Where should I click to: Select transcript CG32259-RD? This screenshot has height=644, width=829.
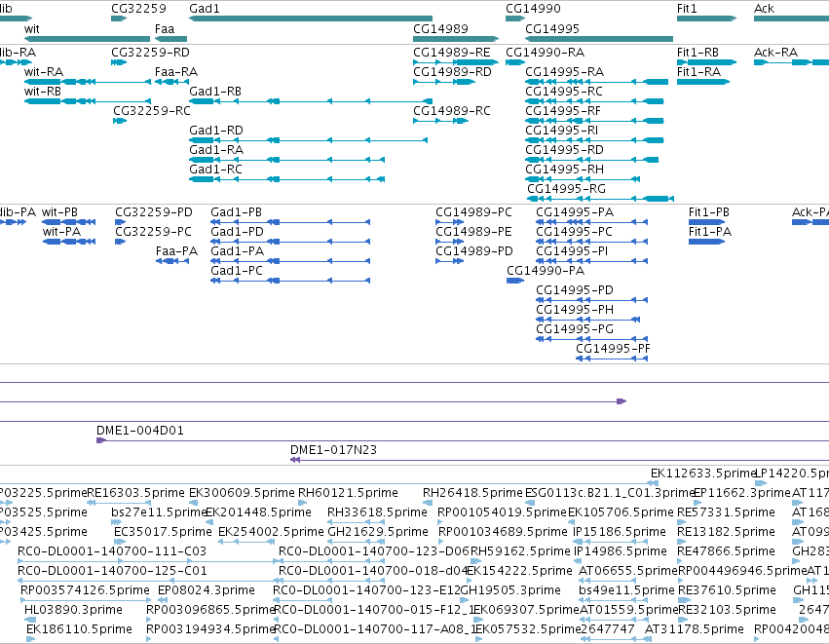pos(119,61)
